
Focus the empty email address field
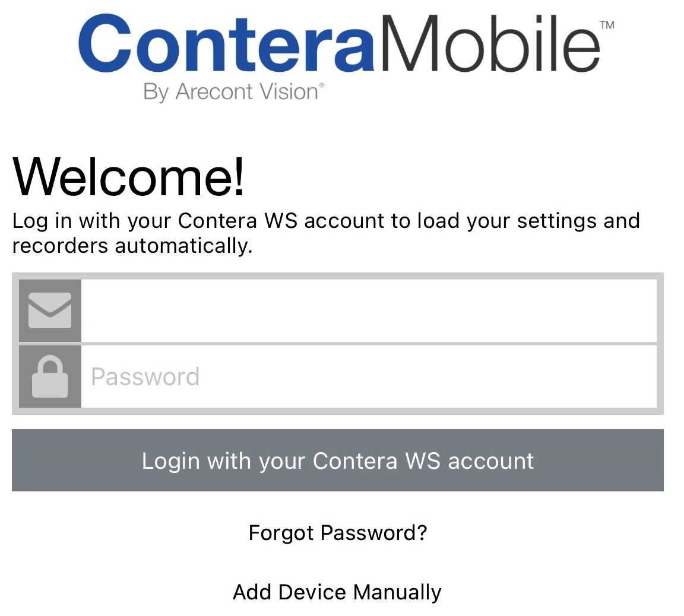(369, 310)
